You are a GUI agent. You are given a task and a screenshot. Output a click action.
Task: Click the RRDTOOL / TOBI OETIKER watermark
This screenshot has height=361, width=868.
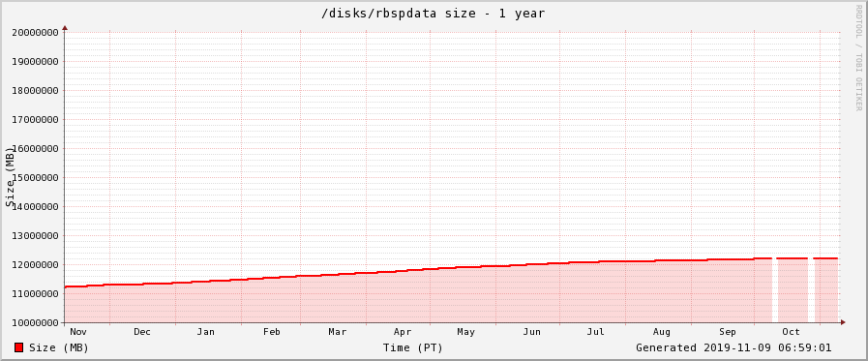[858, 57]
